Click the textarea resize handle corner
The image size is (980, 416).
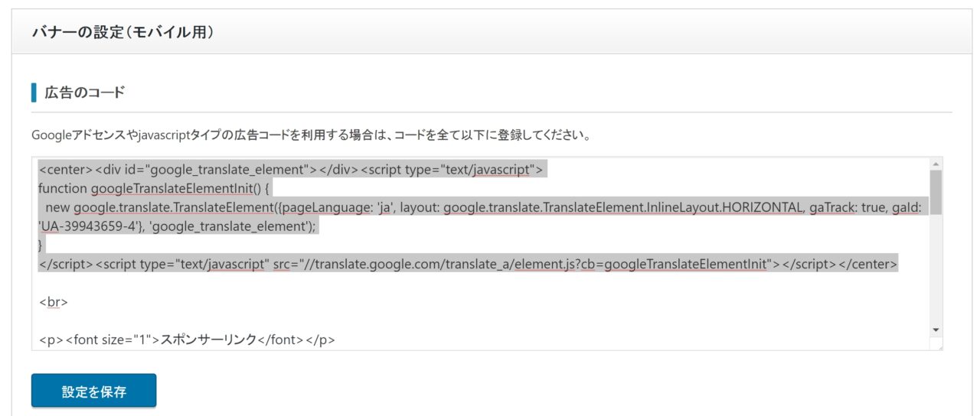point(939,346)
